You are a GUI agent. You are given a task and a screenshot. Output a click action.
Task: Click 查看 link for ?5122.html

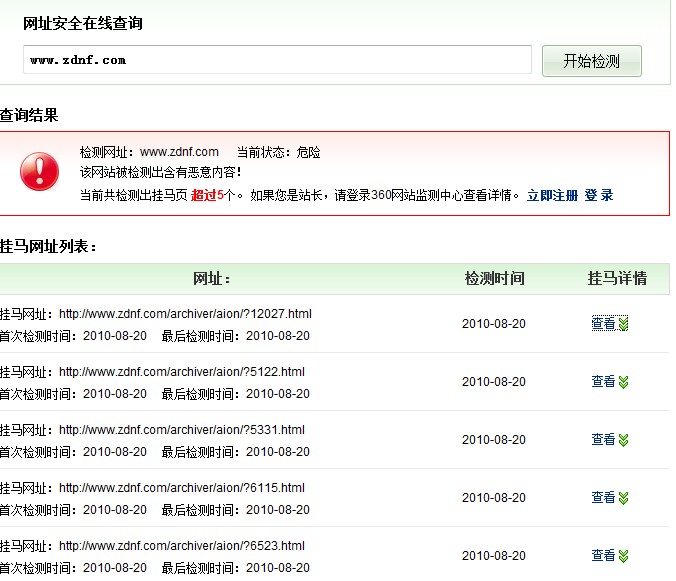(x=603, y=381)
